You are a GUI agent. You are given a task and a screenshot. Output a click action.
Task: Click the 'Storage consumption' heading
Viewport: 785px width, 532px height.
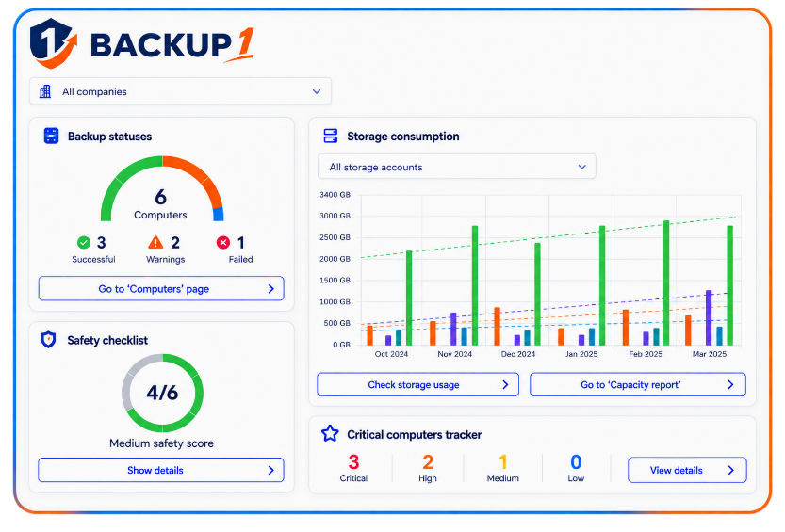(403, 136)
